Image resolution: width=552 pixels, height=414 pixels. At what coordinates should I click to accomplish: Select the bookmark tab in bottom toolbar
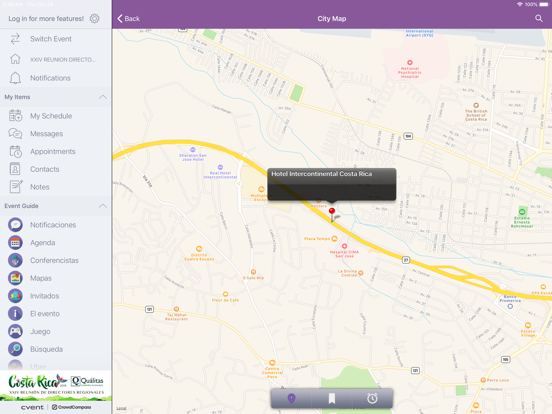(332, 399)
